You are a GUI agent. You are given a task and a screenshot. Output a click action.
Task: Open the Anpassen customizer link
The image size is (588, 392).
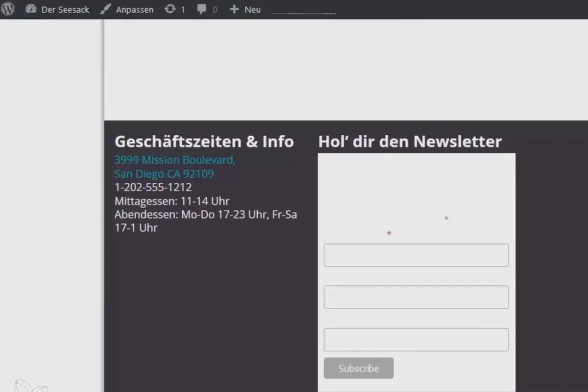[126, 9]
